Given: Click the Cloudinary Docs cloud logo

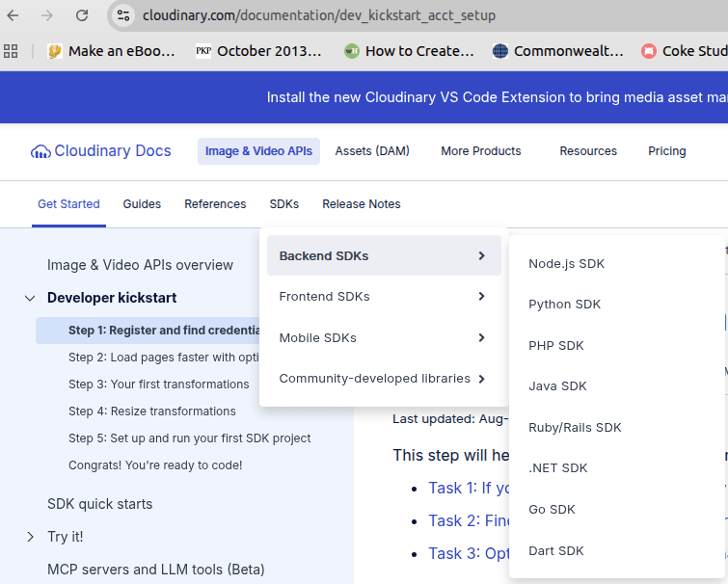Looking at the screenshot, I should 40,151.
